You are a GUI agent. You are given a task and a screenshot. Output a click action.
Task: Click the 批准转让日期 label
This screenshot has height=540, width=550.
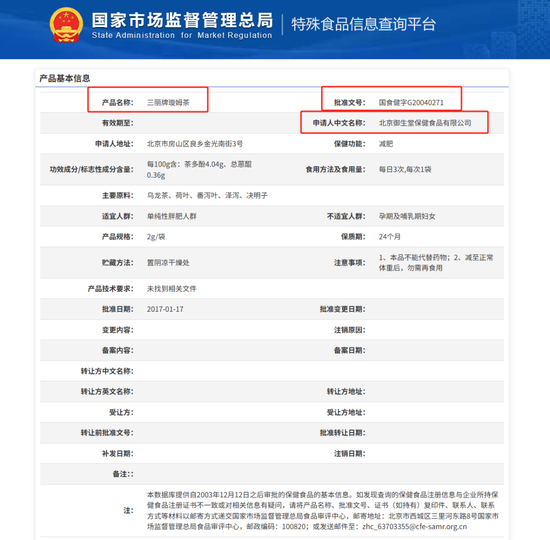342,433
